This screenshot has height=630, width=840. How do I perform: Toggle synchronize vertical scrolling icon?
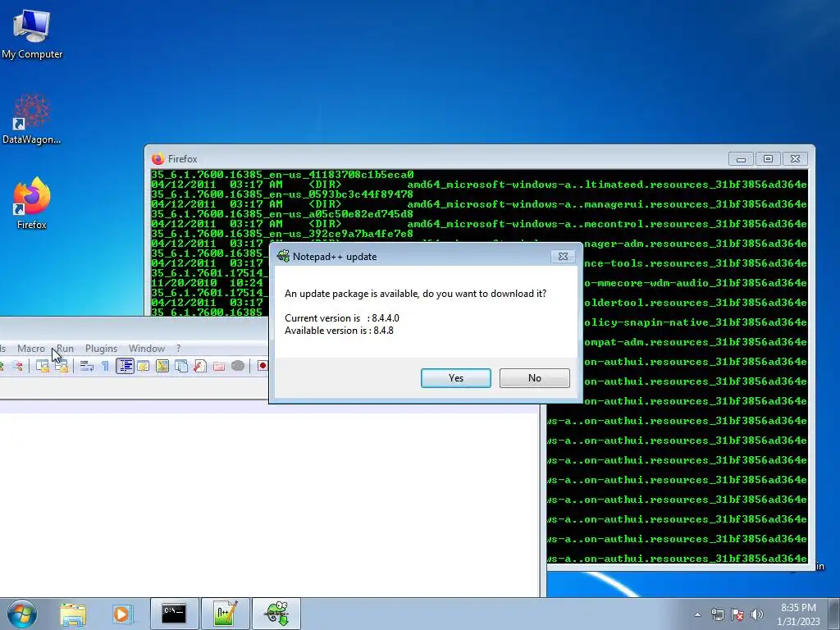coord(43,366)
